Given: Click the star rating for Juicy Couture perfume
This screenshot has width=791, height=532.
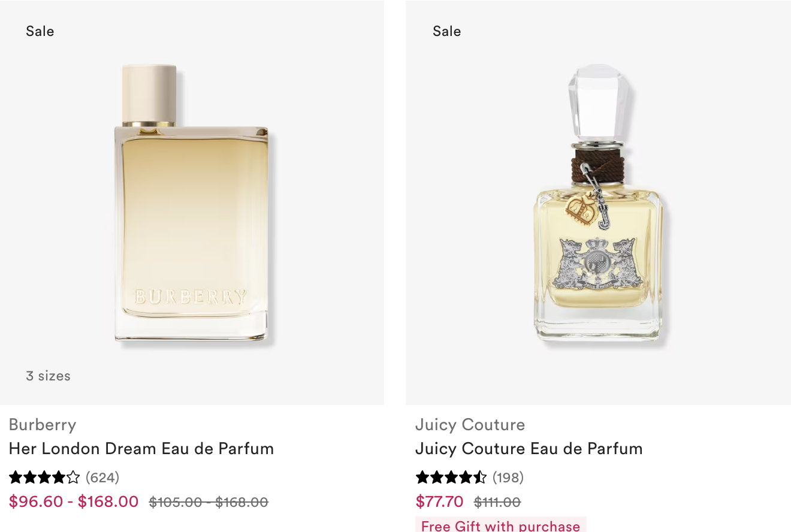Looking at the screenshot, I should pos(451,477).
